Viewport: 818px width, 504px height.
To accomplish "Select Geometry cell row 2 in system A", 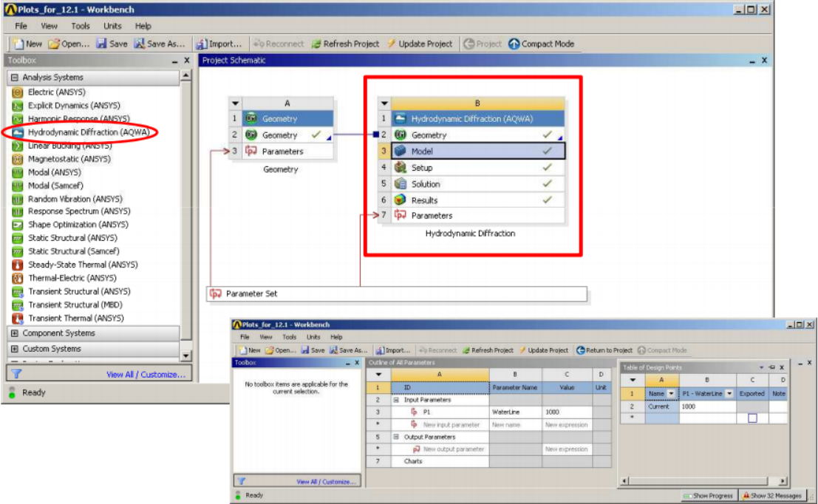I will tap(287, 135).
